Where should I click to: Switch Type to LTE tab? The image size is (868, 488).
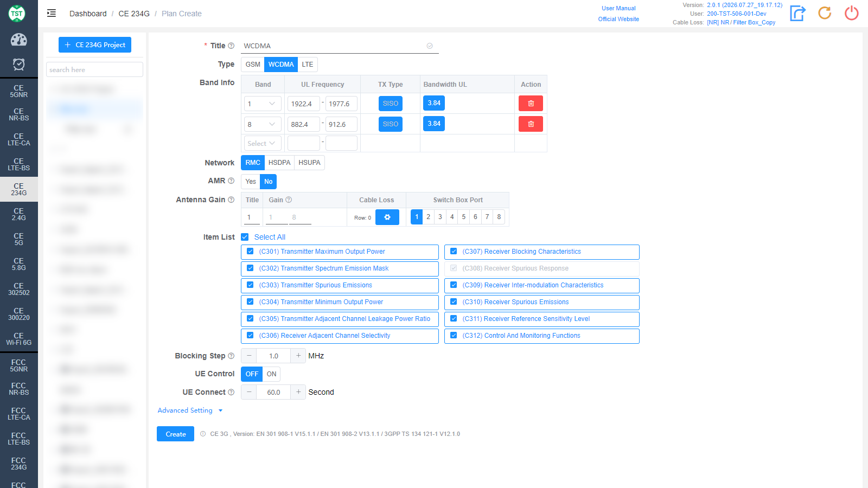tap(308, 65)
